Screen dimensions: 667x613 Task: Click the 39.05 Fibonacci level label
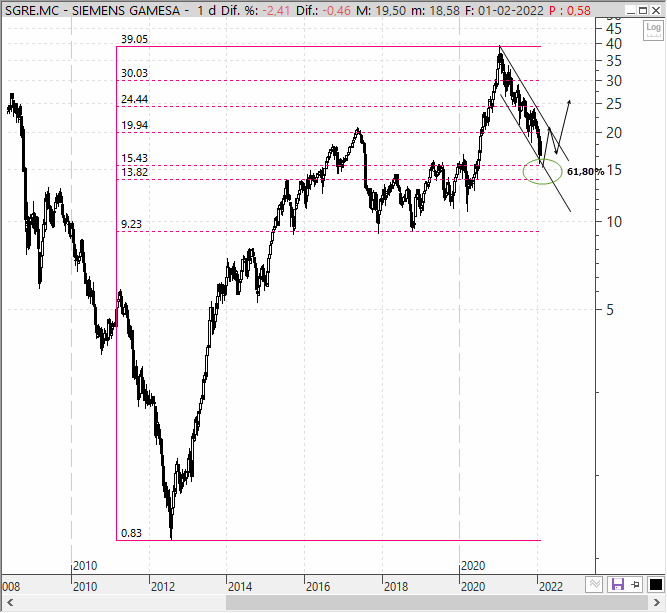(134, 40)
